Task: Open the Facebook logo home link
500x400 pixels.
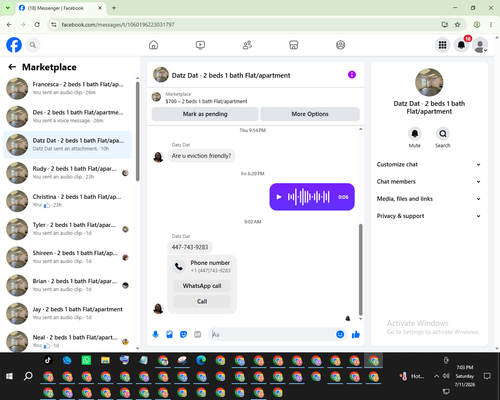Action: [x=14, y=45]
